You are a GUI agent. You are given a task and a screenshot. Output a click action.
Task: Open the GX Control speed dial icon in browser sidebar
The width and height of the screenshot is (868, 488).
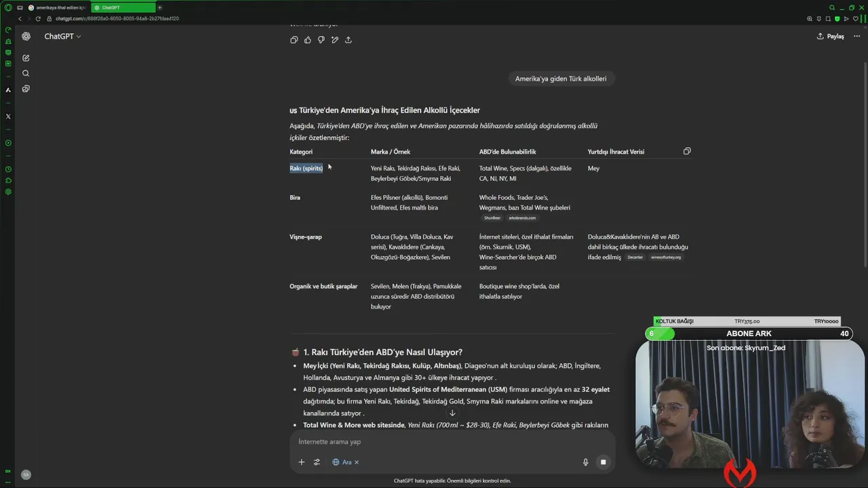[x=8, y=30]
